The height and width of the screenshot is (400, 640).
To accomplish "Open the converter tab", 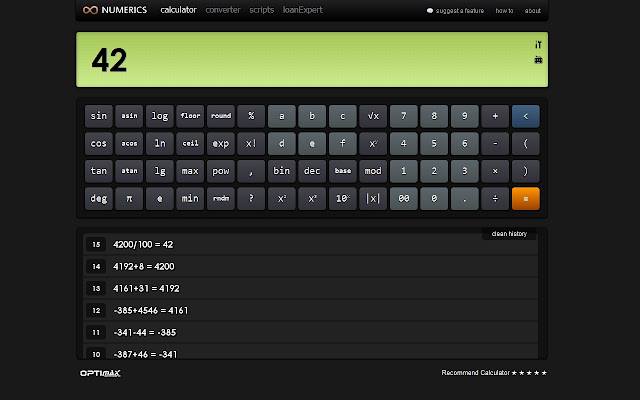I will click(223, 10).
